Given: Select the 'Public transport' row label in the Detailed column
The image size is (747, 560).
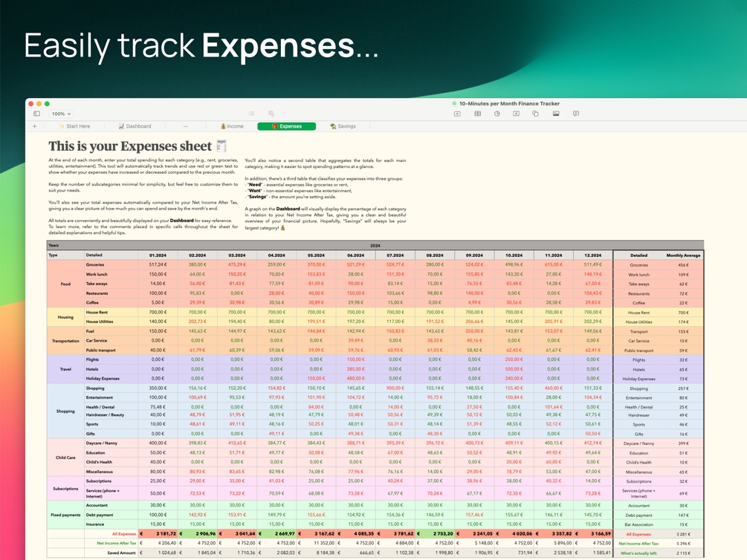Looking at the screenshot, I should click(111, 350).
